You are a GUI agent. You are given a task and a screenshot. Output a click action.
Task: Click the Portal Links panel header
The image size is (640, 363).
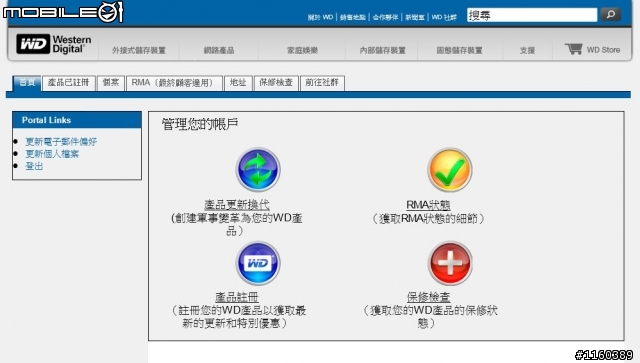point(77,120)
